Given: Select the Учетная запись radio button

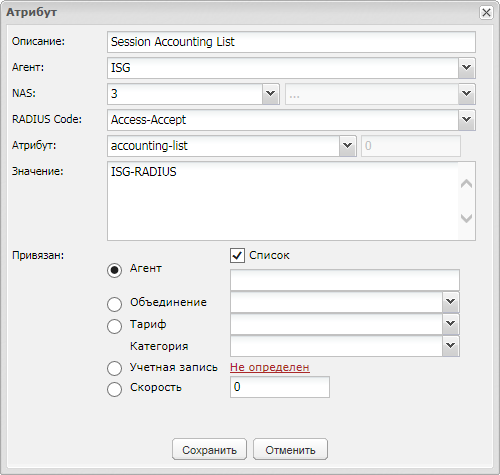Looking at the screenshot, I should [114, 368].
